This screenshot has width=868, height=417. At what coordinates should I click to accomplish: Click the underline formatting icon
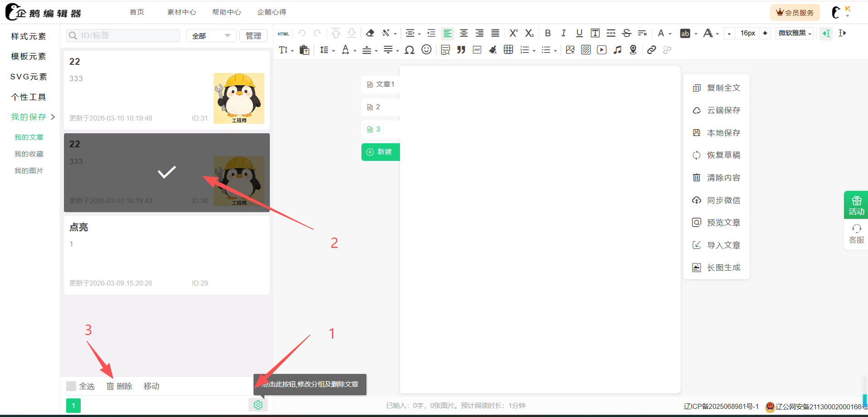[x=579, y=33]
